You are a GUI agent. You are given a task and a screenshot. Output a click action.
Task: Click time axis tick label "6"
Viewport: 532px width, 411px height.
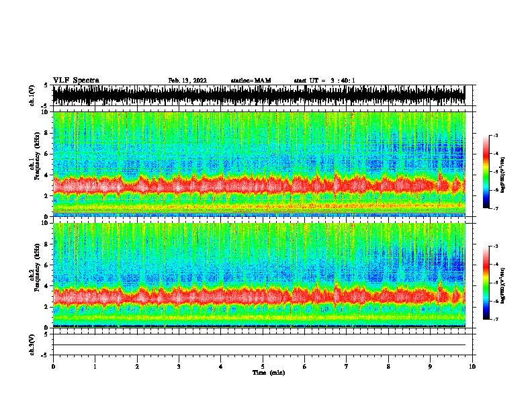tap(304, 367)
